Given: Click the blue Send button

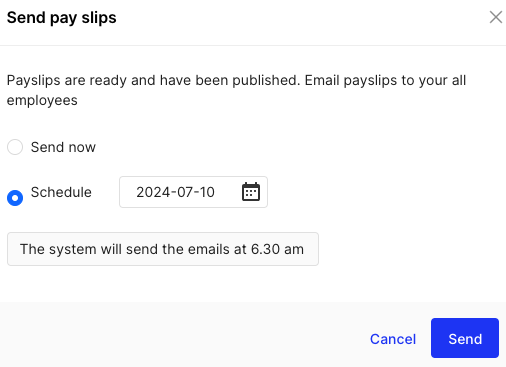Looking at the screenshot, I should click(x=465, y=338).
